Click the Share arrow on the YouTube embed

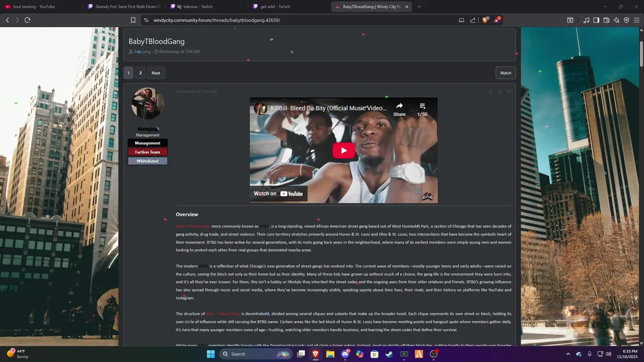click(399, 109)
